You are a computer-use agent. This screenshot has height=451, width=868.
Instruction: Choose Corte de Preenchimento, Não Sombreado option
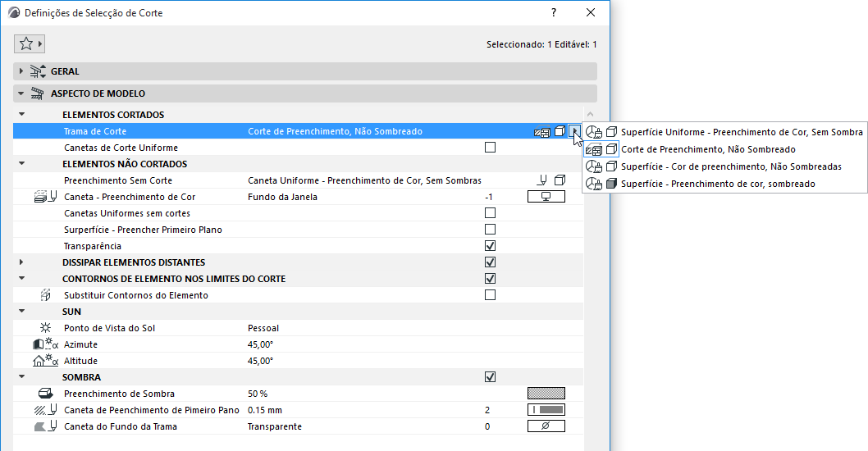pos(724,149)
